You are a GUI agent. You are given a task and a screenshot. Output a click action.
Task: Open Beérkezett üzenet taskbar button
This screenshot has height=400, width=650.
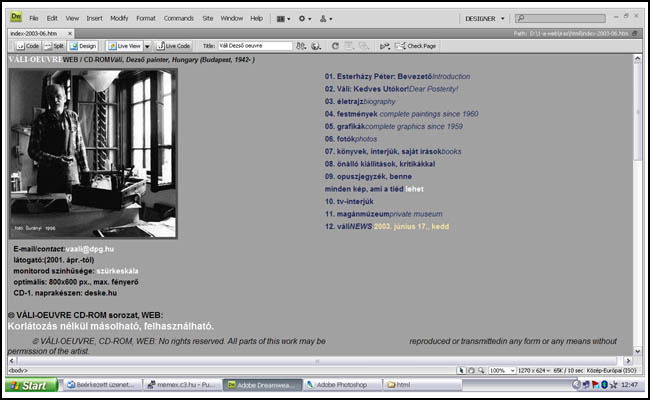point(102,385)
